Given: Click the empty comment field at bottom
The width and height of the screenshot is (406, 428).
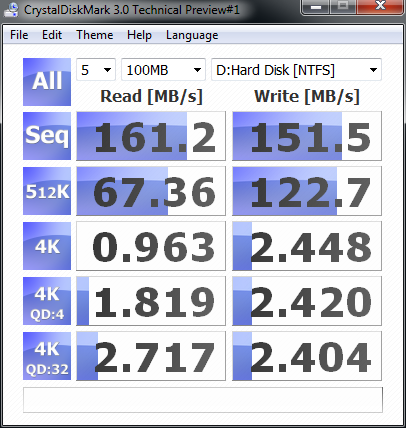Looking at the screenshot, I should pos(203,400).
